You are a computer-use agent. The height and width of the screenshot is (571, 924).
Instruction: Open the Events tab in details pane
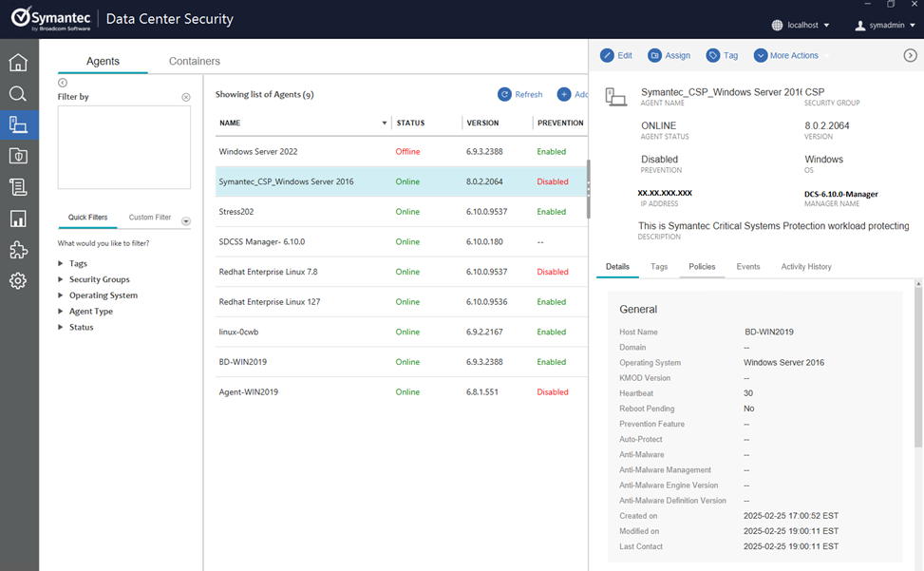(x=747, y=267)
